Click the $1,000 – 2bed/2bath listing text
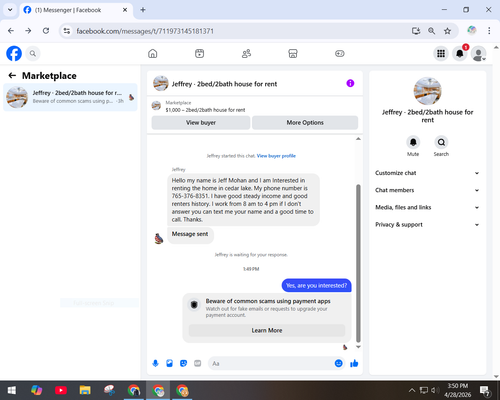This screenshot has width=500, height=400. point(205,110)
